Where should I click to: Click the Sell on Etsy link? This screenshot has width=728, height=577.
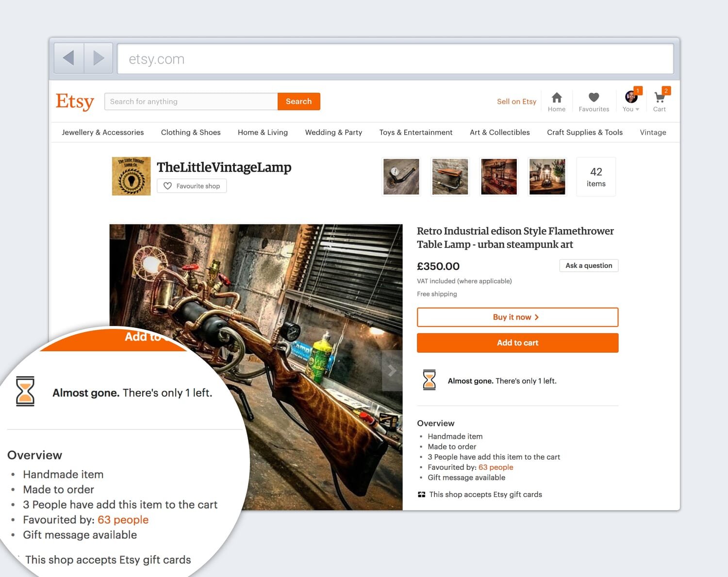[x=516, y=101]
